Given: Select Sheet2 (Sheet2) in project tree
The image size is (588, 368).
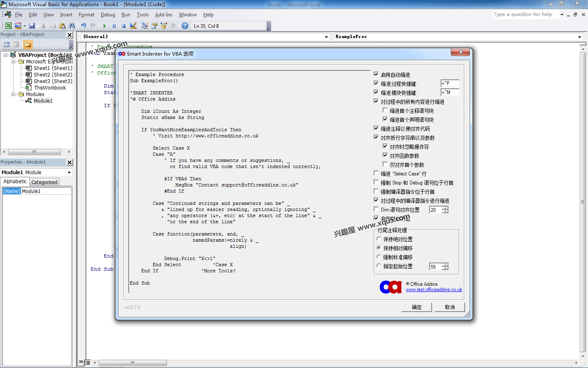Looking at the screenshot, I should click(53, 74).
